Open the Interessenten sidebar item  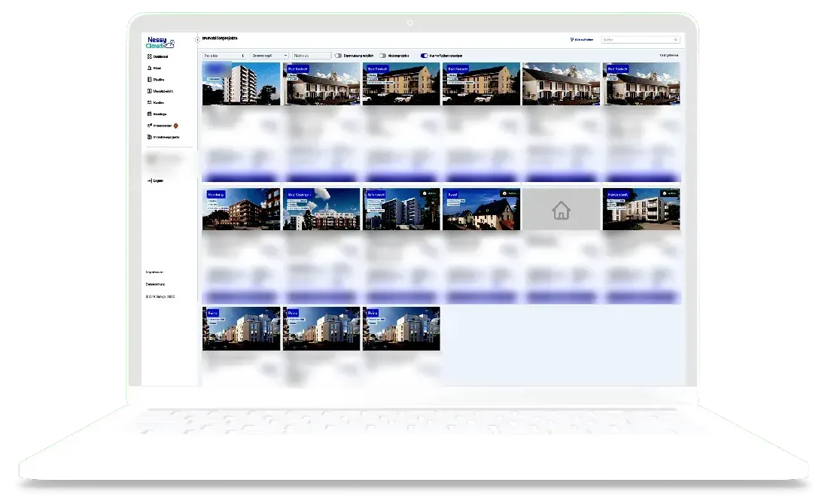tap(162, 126)
